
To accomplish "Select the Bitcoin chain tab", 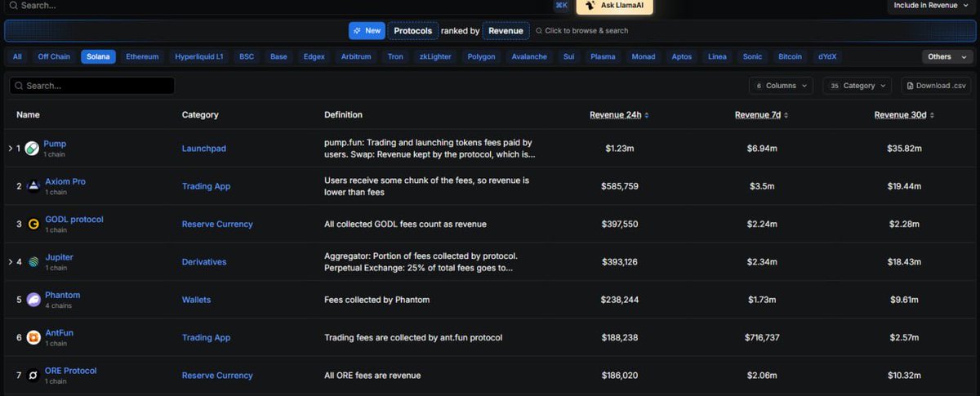I will pyautogui.click(x=790, y=57).
